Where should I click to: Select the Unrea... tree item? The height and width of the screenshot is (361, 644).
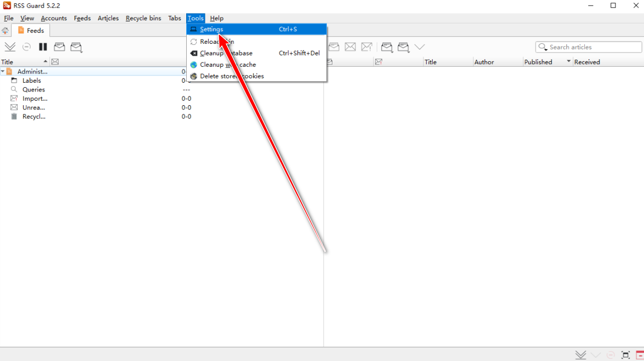(34, 107)
